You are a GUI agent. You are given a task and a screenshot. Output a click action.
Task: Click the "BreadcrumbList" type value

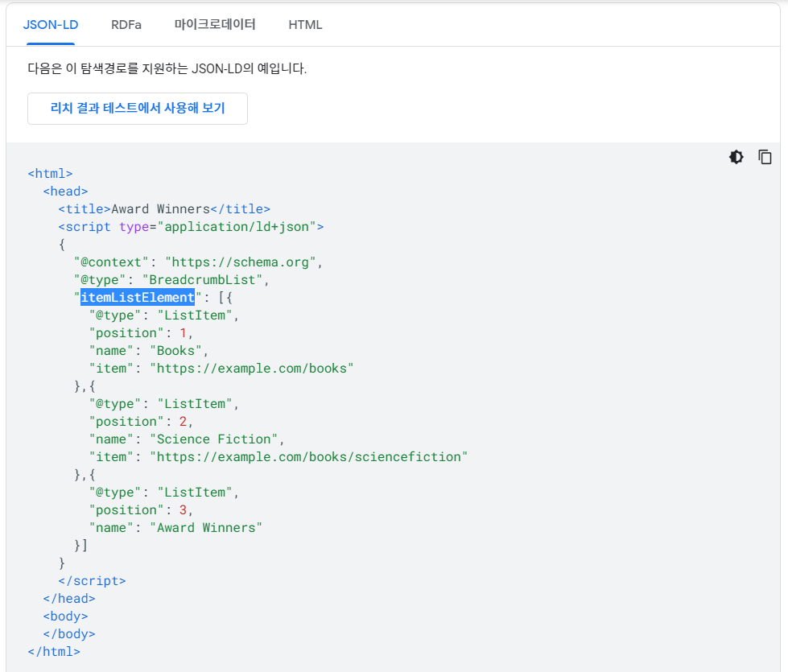click(202, 280)
